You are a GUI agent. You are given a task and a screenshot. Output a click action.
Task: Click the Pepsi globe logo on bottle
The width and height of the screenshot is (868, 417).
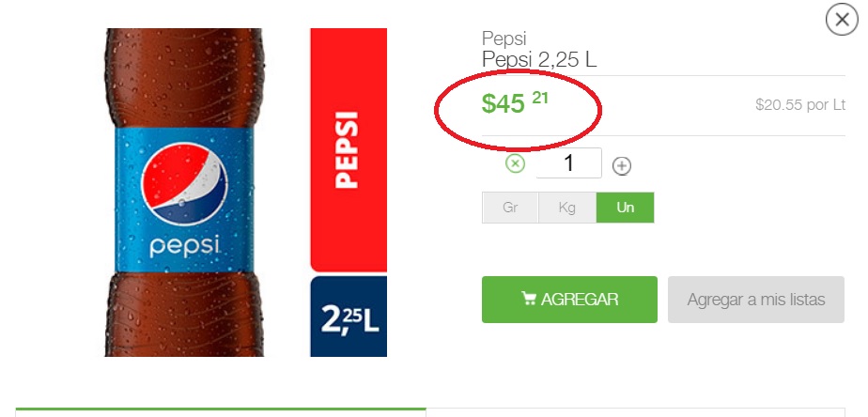(184, 183)
